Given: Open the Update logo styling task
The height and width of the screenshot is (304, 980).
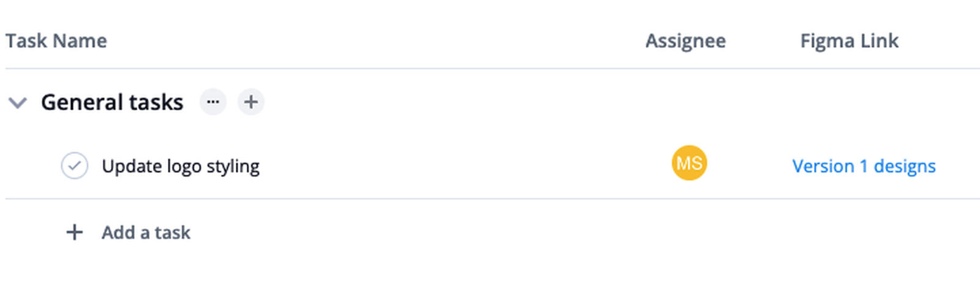Looking at the screenshot, I should coord(180,166).
